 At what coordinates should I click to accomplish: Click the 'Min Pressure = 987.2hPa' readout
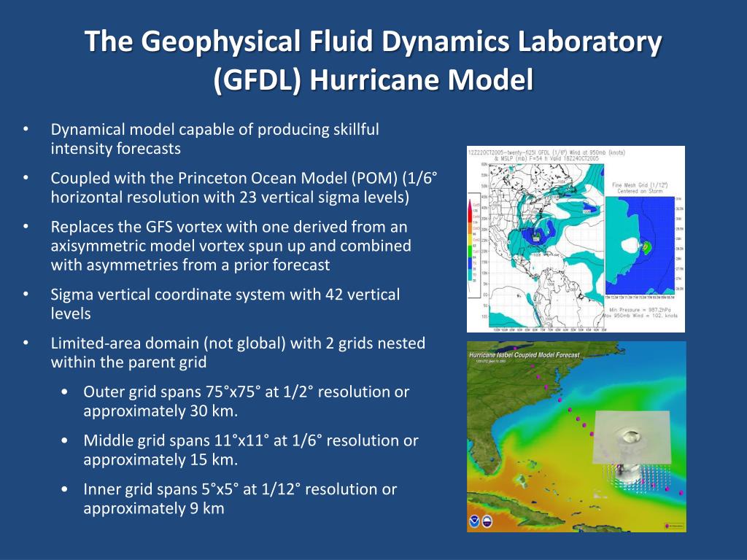[x=640, y=309]
